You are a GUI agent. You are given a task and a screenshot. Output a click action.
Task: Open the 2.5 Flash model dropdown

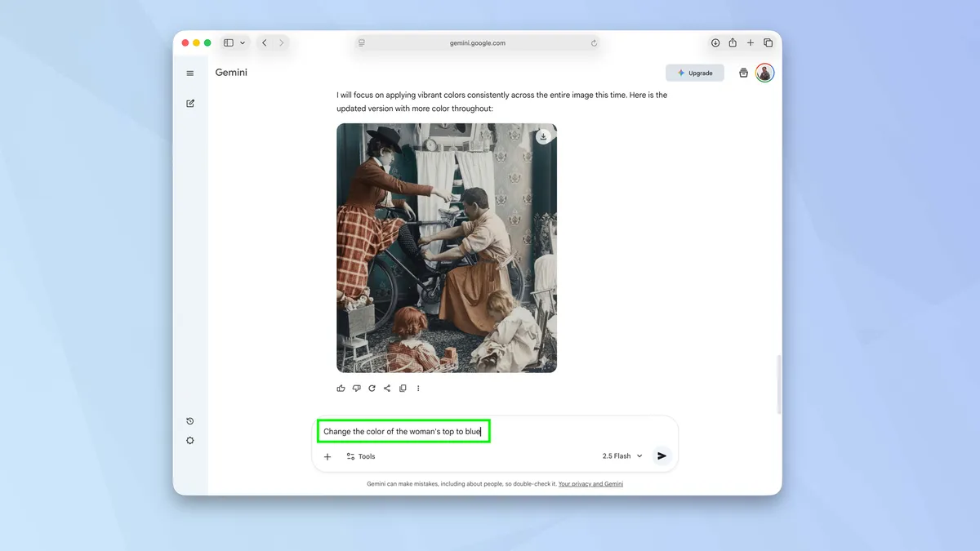pyautogui.click(x=621, y=455)
